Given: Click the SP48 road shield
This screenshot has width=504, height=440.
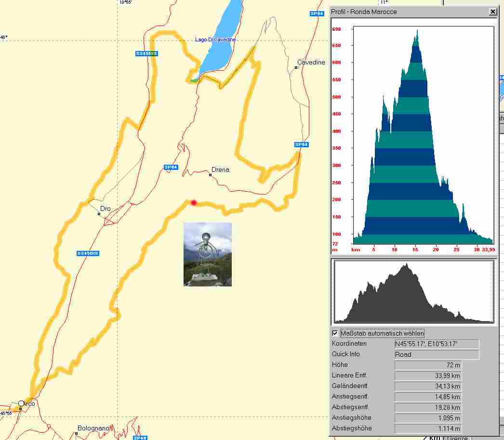Looking at the screenshot, I should [x=140, y=438].
